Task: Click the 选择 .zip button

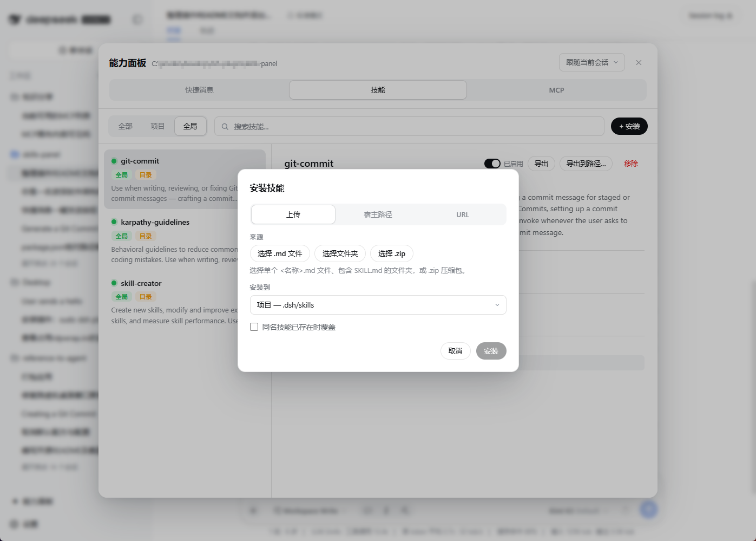Action: (392, 253)
